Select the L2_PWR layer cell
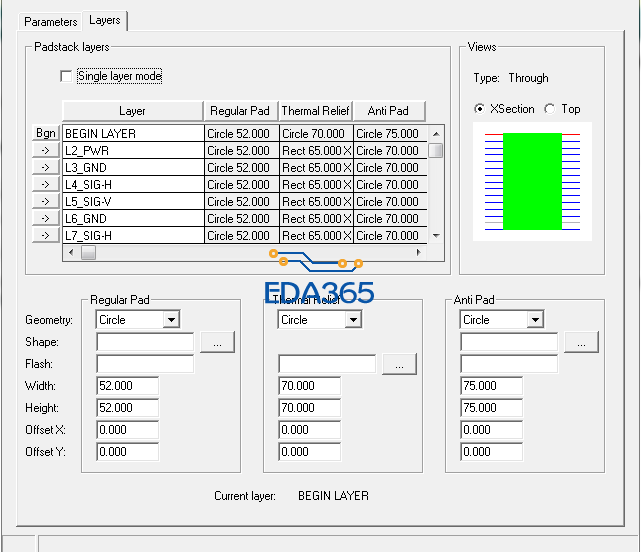The width and height of the screenshot is (641, 552). pos(133,150)
